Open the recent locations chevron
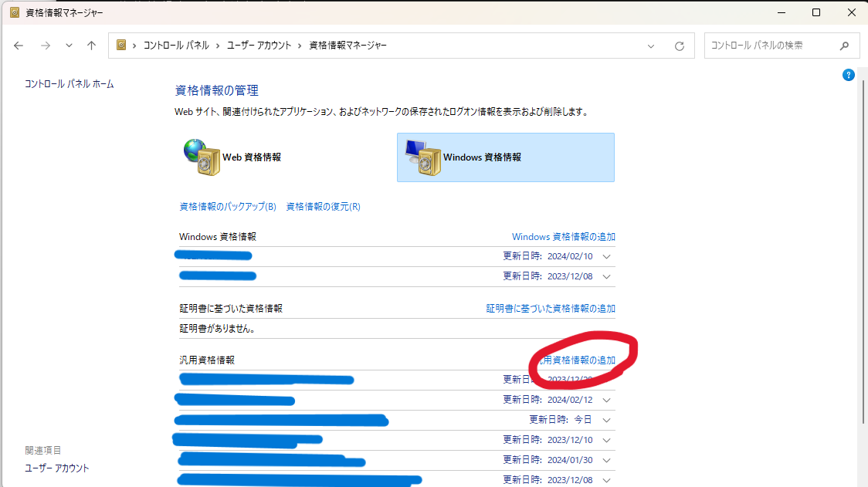Image resolution: width=868 pixels, height=487 pixels. 69,46
